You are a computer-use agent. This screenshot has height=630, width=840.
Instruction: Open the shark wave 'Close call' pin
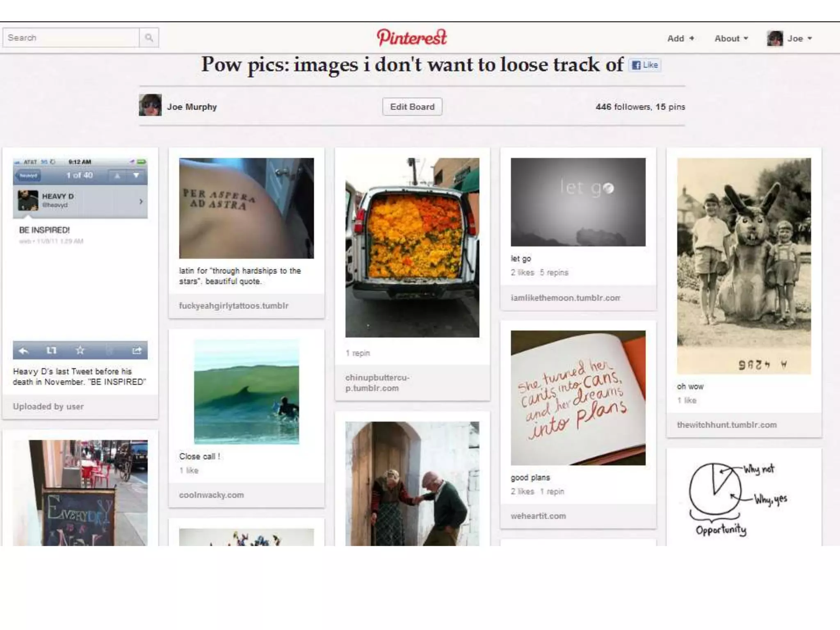246,392
